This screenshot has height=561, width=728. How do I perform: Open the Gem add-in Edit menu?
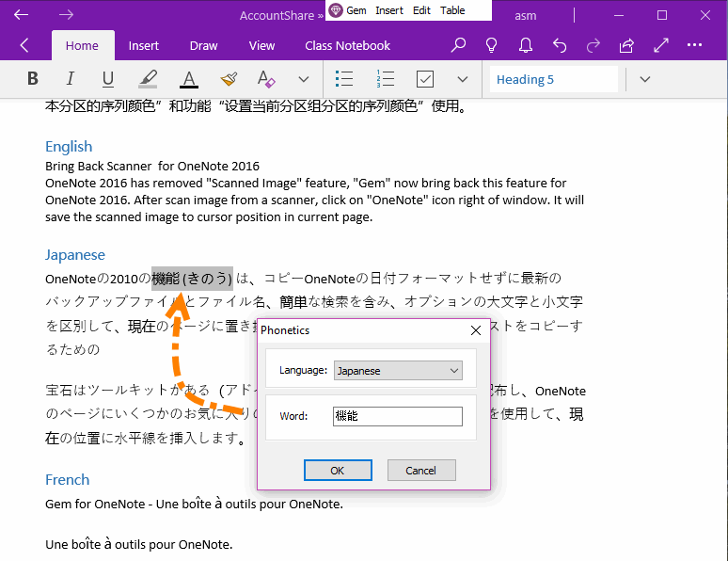421,10
